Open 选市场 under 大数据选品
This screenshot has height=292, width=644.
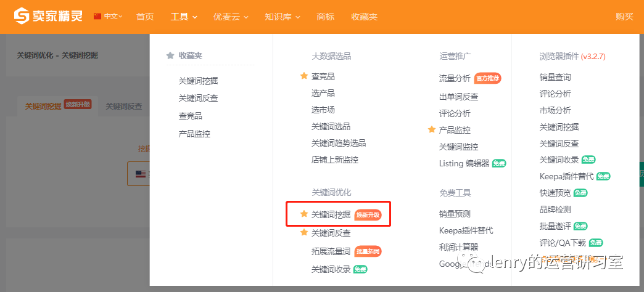point(323,110)
